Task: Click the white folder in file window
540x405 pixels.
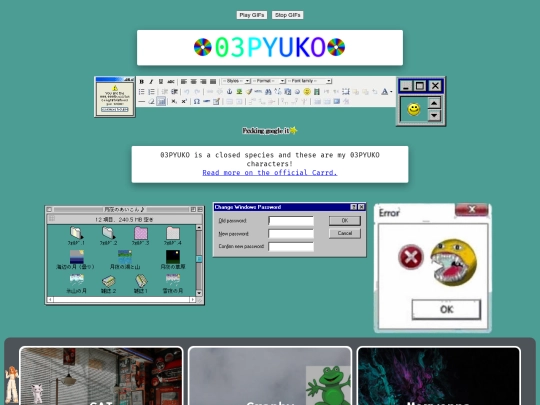Action: pos(173,233)
